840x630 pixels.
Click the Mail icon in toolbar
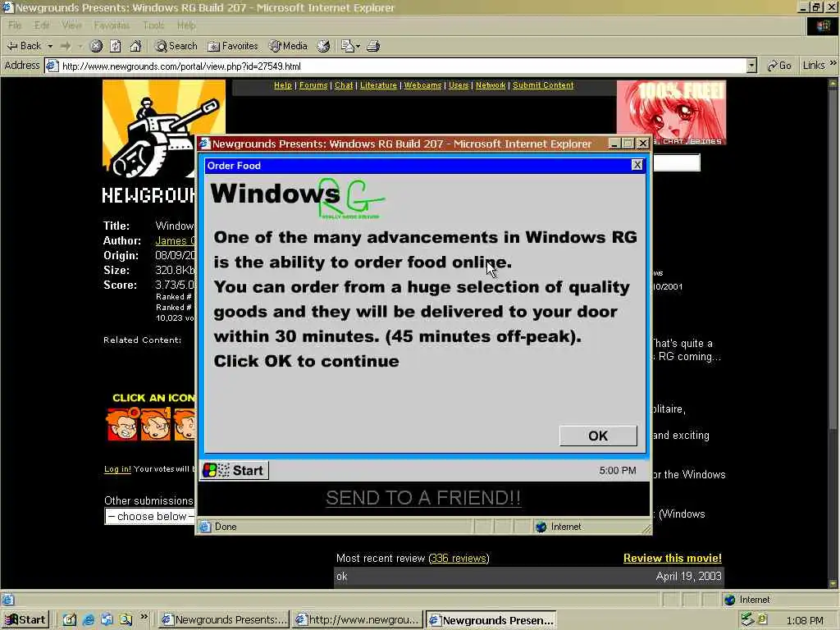click(x=348, y=46)
